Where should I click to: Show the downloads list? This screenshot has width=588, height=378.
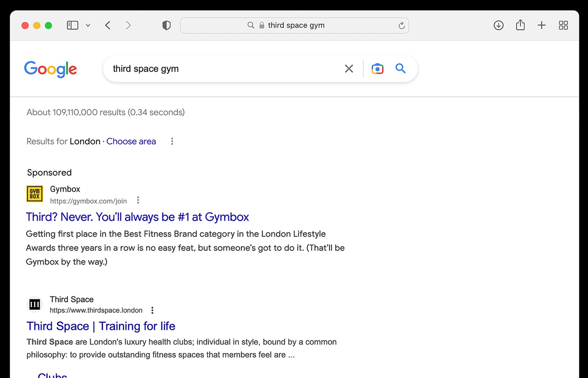[x=499, y=25]
